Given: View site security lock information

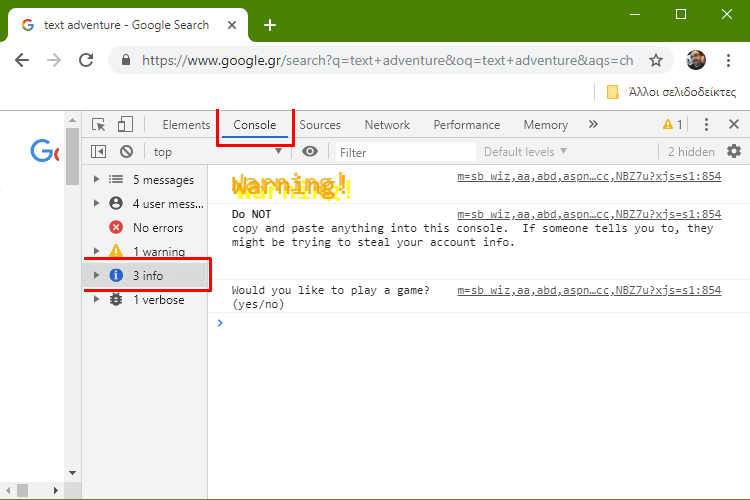Looking at the screenshot, I should [x=126, y=60].
